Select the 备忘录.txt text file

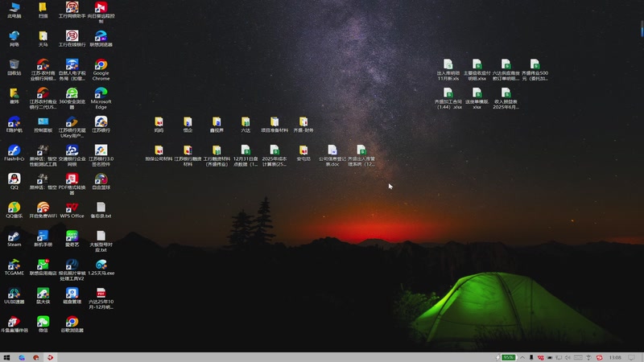tap(101, 210)
